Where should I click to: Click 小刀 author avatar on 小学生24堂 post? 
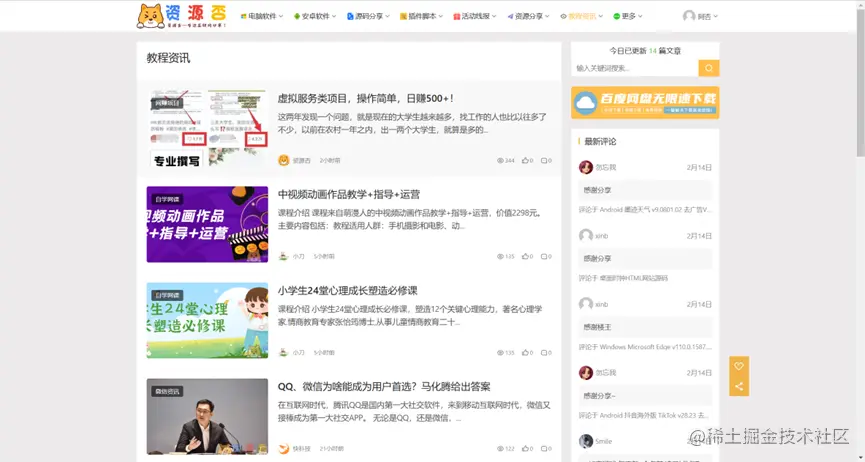click(x=284, y=353)
